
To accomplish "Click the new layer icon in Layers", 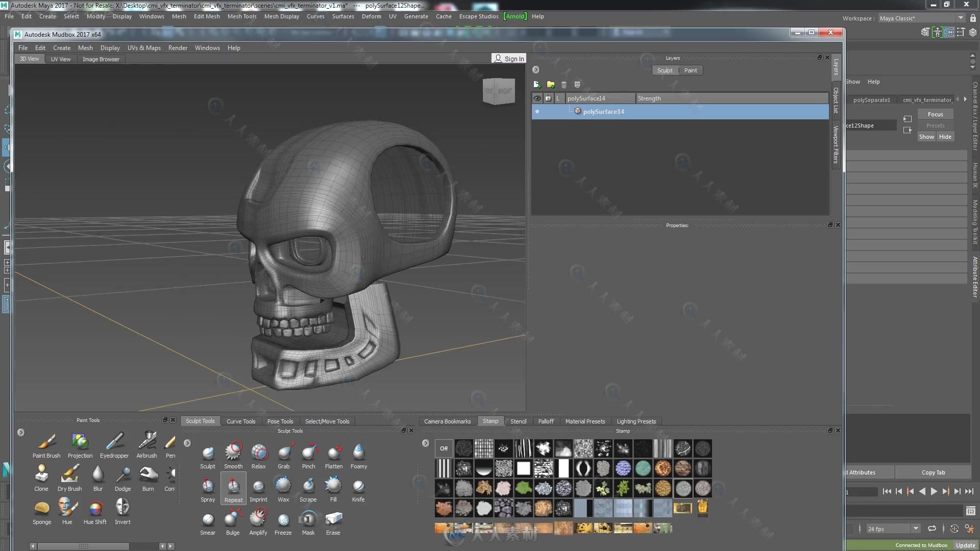I will pyautogui.click(x=537, y=84).
